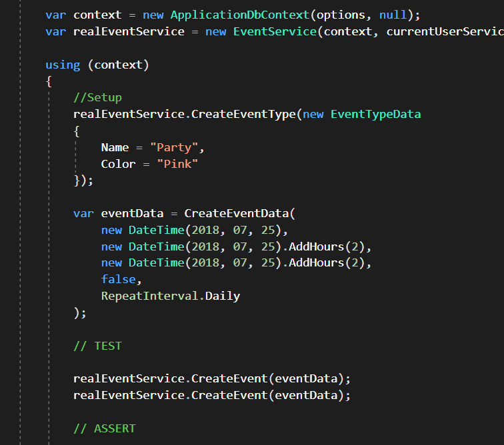Click the EventTypeData type name
This screenshot has height=445, width=504.
point(375,115)
